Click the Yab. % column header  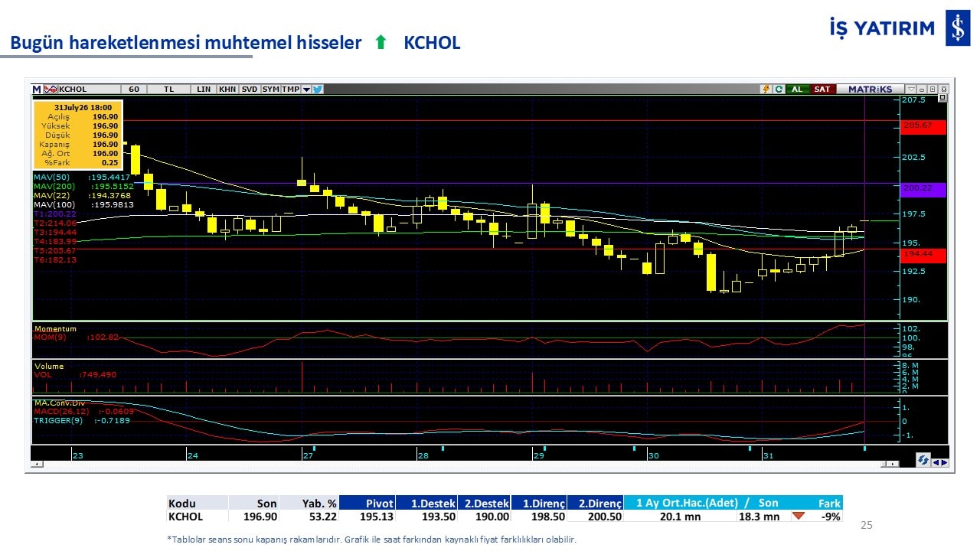coord(309,503)
